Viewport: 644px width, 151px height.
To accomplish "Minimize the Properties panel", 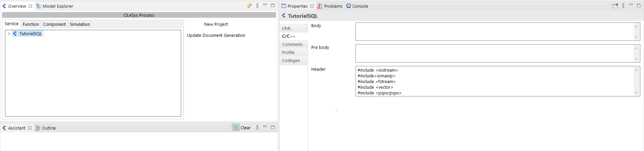I will [631, 5].
